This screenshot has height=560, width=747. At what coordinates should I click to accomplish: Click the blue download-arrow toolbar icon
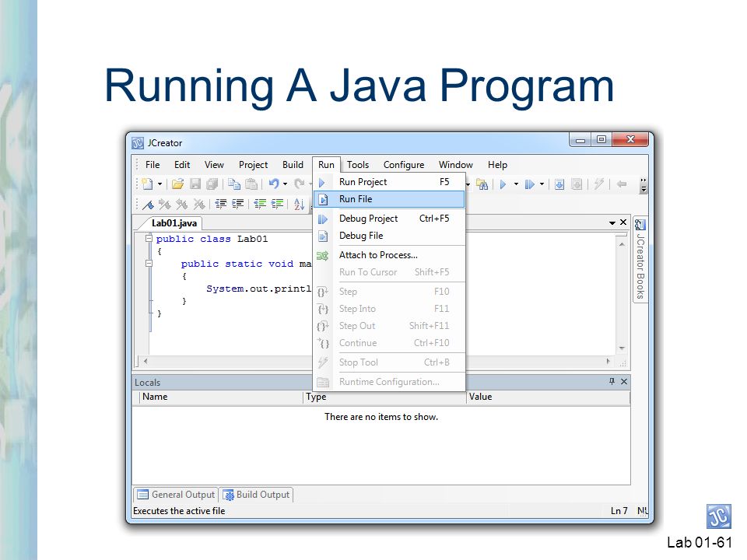pos(559,184)
